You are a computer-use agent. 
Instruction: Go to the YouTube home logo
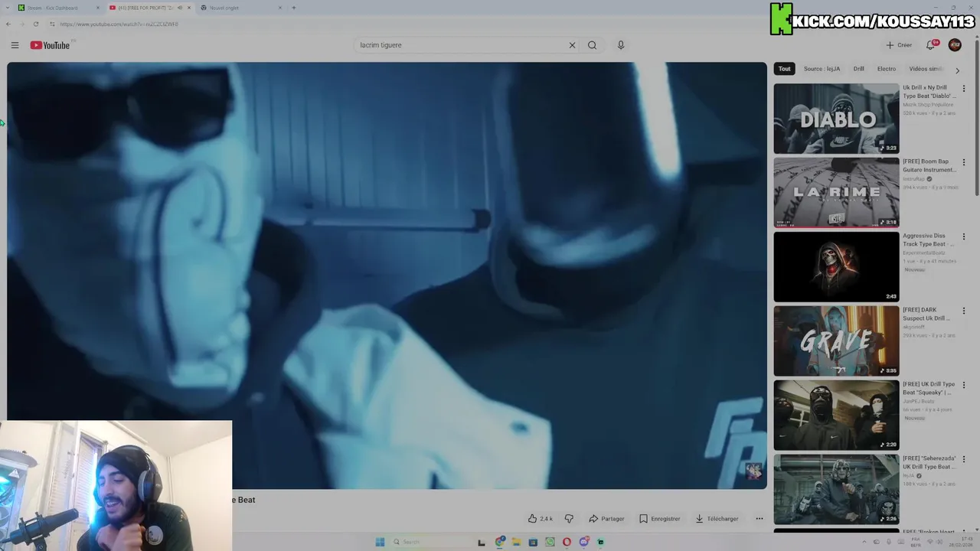[50, 45]
